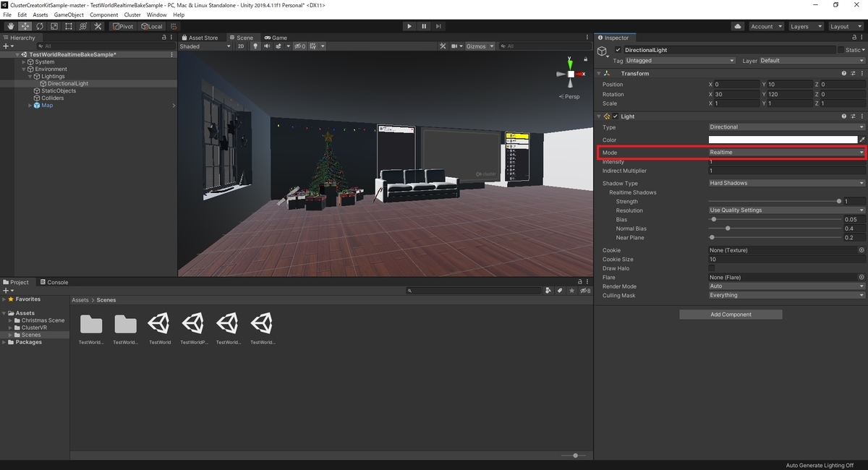Open Transform component preset settings

tap(852, 73)
